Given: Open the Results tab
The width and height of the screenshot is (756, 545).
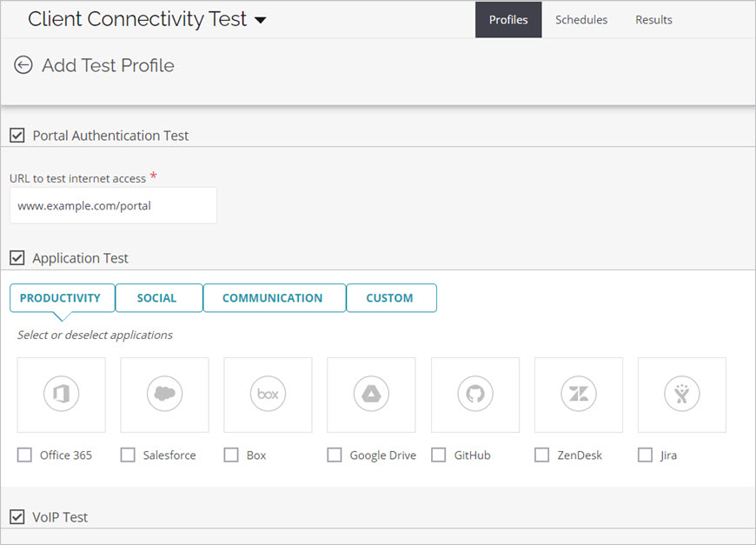Looking at the screenshot, I should [x=653, y=19].
